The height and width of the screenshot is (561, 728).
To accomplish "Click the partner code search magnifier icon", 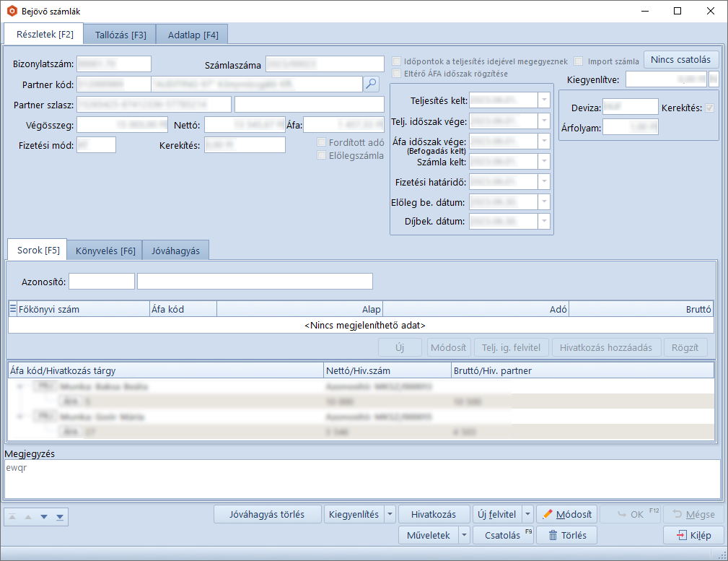I will (x=371, y=84).
